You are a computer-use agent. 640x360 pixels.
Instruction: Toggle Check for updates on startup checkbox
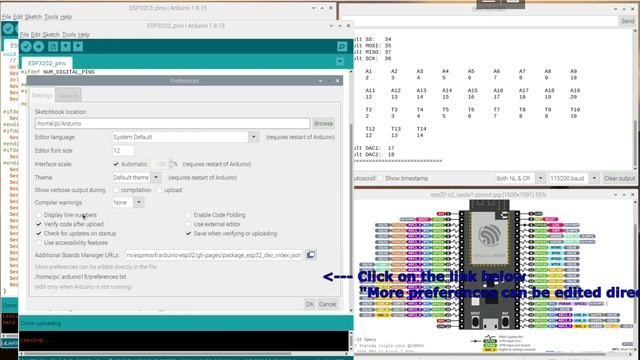38,234
